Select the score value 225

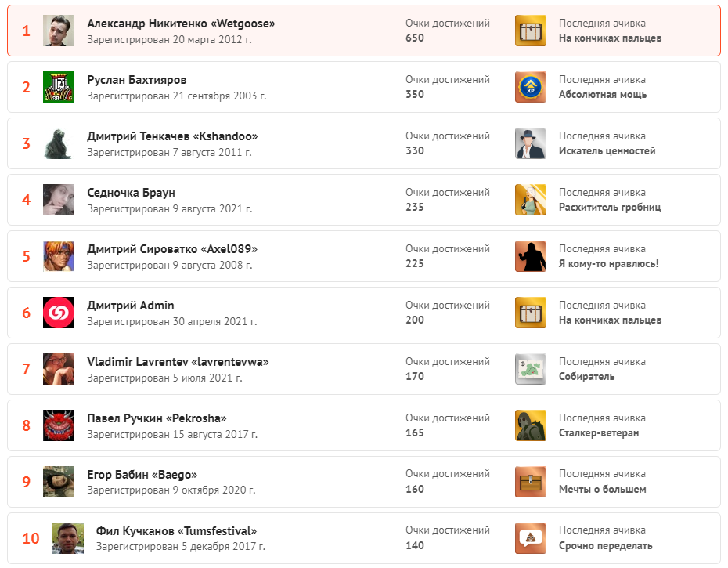pos(415,263)
